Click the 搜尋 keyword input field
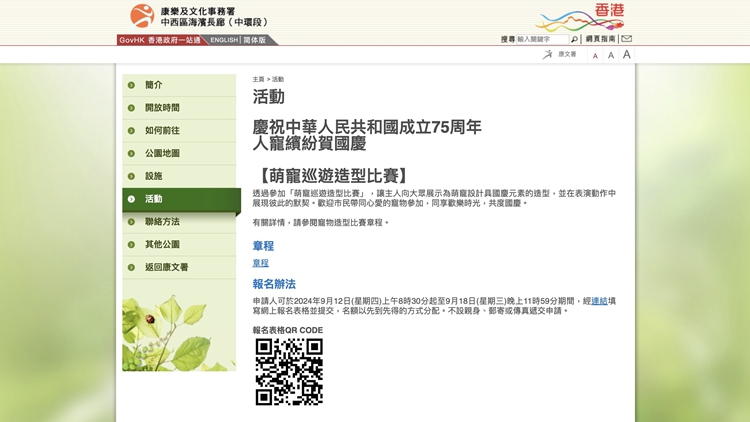 (543, 40)
